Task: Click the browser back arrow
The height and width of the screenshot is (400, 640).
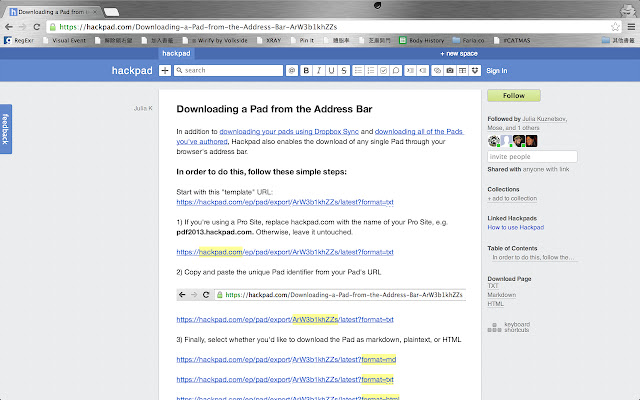Action: click(x=9, y=27)
